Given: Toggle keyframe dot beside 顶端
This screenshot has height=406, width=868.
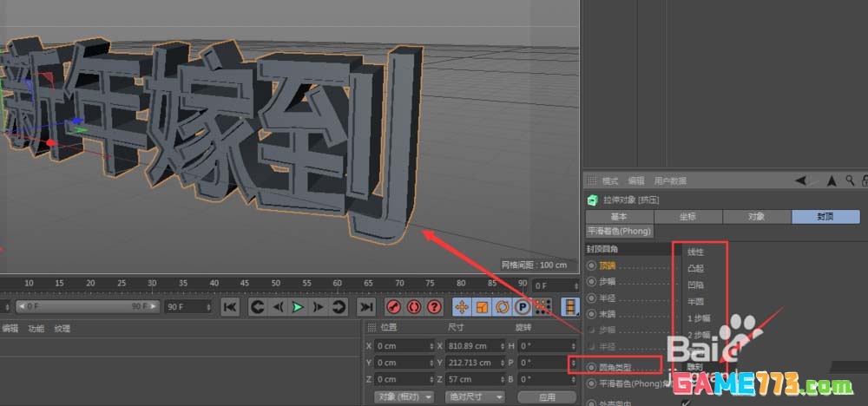Looking at the screenshot, I should click(x=592, y=265).
